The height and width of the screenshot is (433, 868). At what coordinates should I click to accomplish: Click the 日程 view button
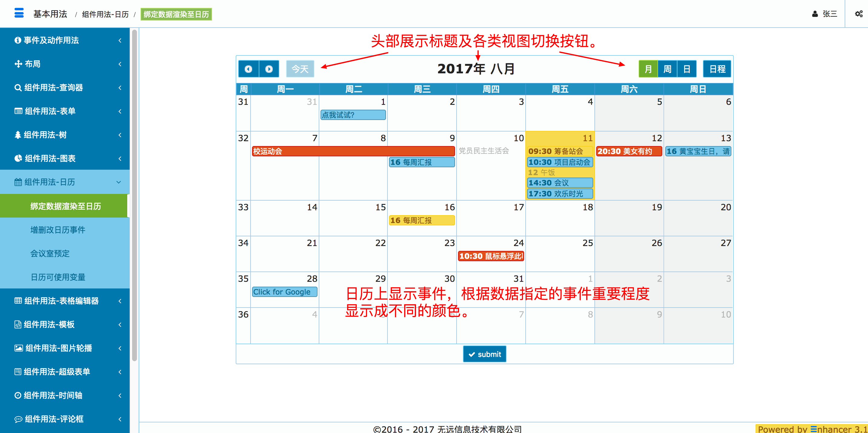click(717, 69)
